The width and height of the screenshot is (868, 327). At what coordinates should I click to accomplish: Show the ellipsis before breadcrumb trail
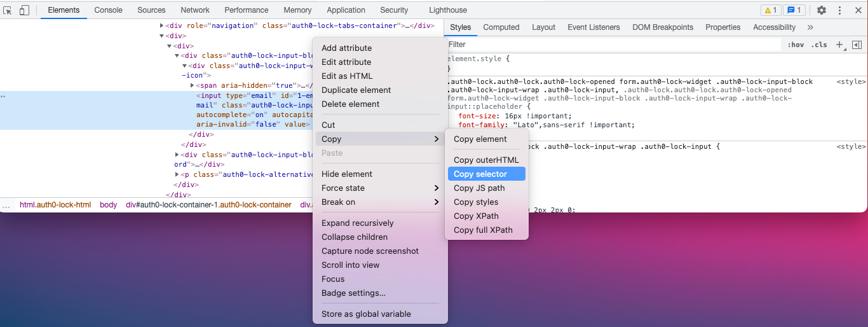6,205
